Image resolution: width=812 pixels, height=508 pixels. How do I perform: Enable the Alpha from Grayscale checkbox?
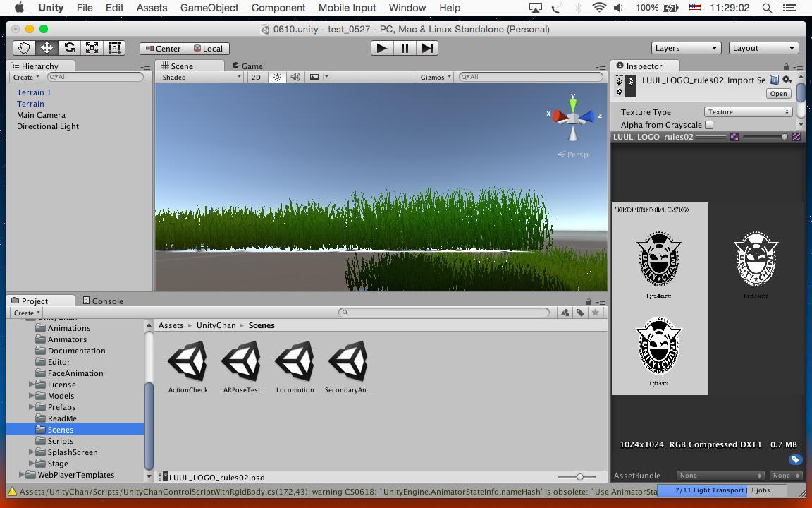709,125
